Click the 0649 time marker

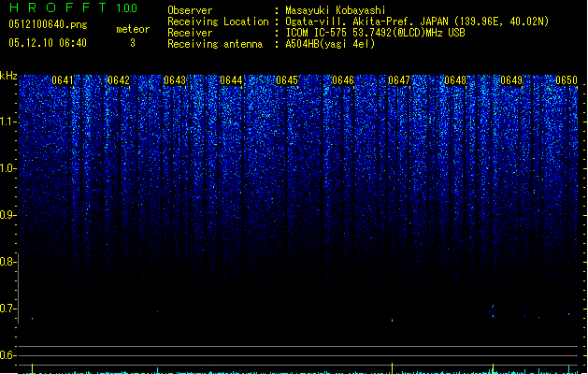[x=511, y=80]
